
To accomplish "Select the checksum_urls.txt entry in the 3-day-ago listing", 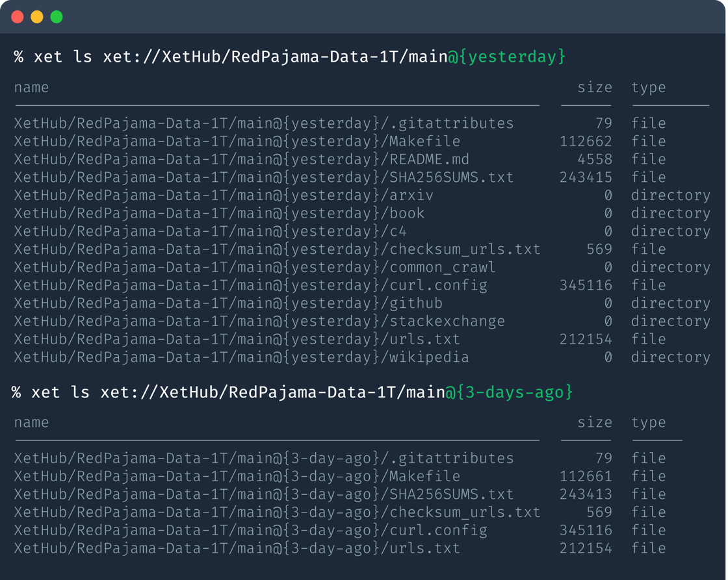I will click(279, 512).
